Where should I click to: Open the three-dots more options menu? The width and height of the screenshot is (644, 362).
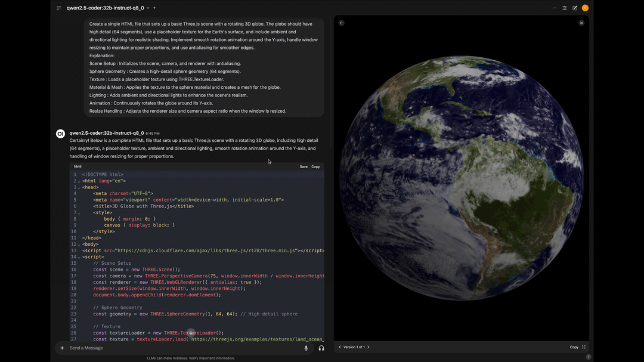click(555, 8)
